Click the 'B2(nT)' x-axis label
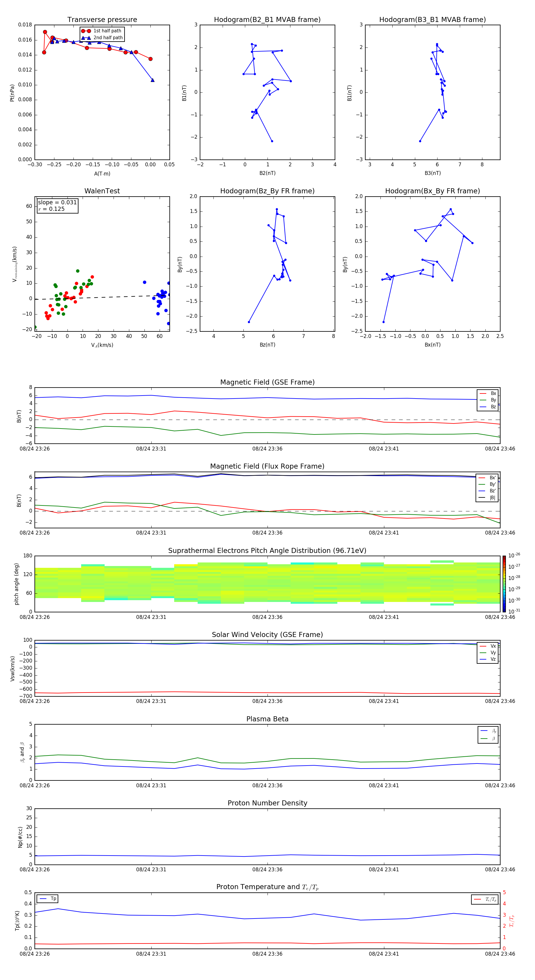Image resolution: width=535 pixels, height=980 pixels. coord(267,173)
